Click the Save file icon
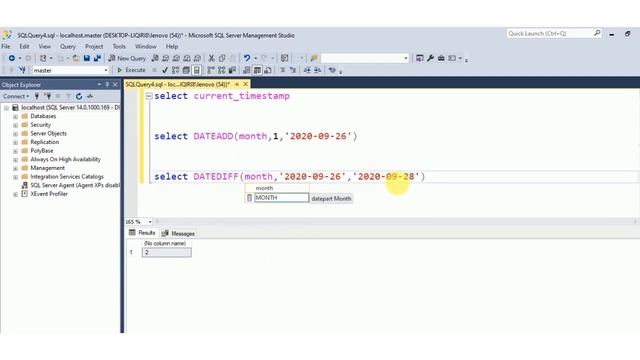640x360 pixels. click(x=87, y=58)
